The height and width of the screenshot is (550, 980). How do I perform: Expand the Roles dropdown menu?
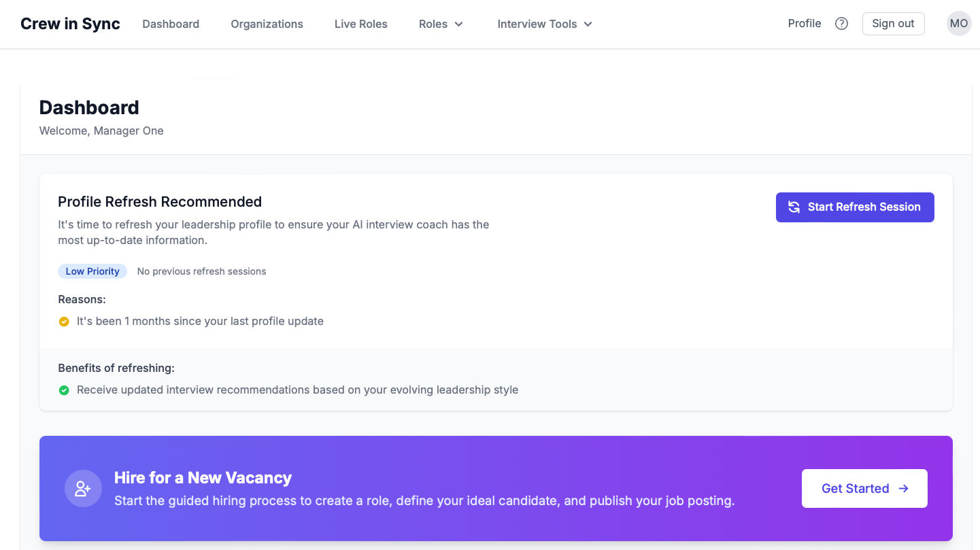click(441, 24)
